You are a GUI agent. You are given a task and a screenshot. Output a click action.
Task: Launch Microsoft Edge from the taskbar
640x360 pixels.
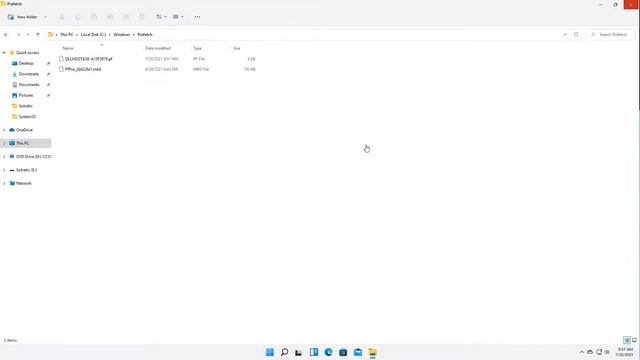(x=328, y=352)
